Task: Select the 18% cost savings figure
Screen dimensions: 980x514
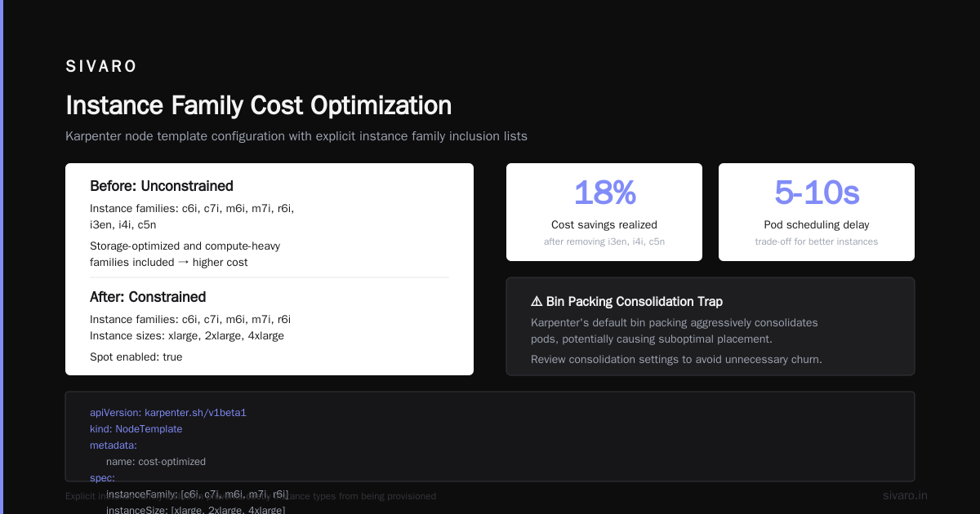Action: click(604, 193)
